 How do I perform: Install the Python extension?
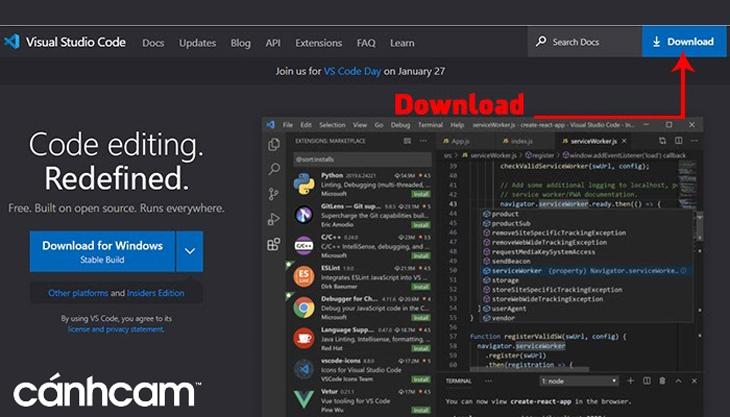420,194
